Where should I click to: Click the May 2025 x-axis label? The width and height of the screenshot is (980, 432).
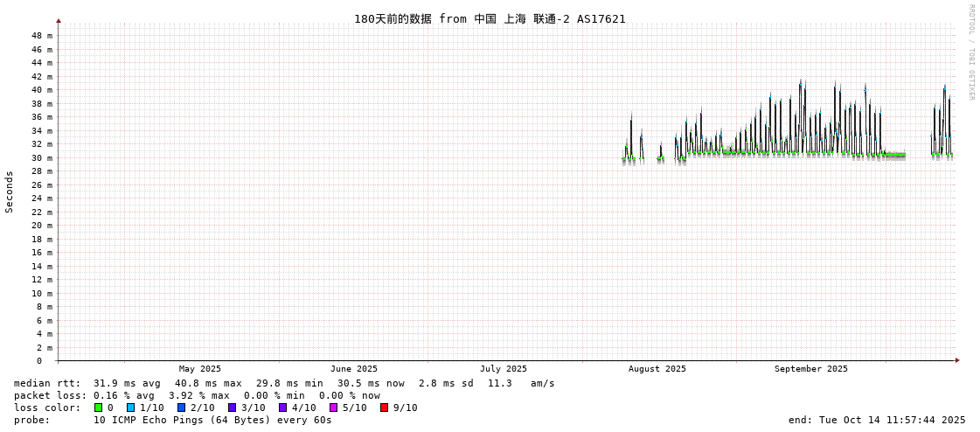200,369
